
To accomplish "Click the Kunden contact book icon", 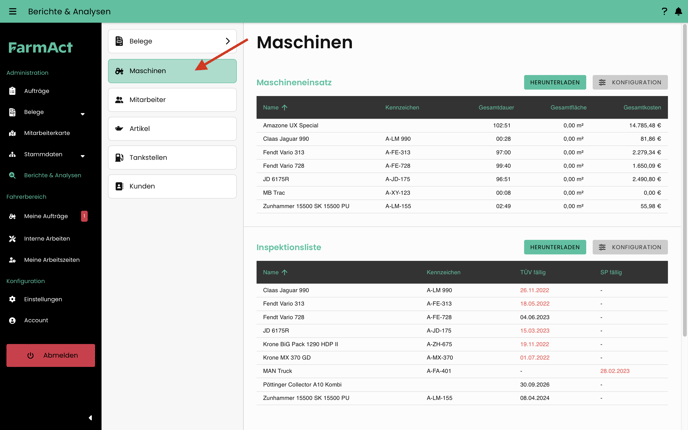I will point(119,186).
